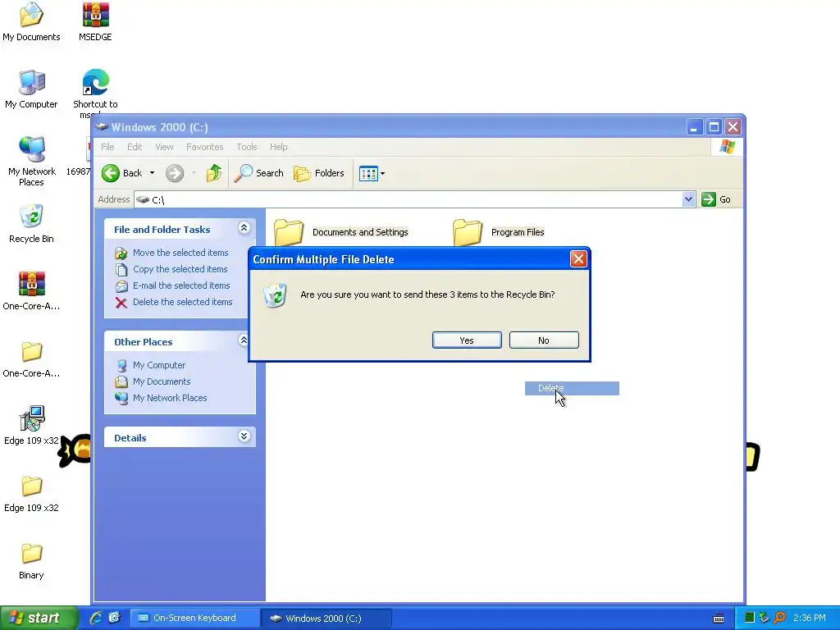
Task: Open the View menu
Action: coord(164,147)
